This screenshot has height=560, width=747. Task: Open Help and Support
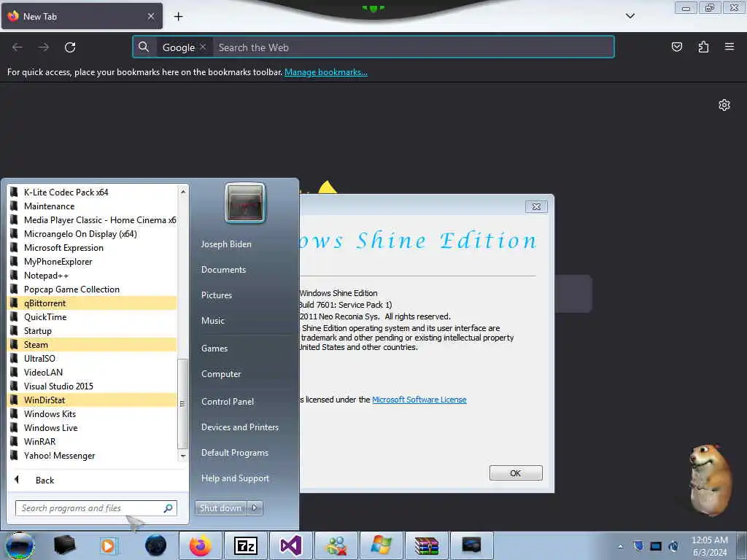click(x=235, y=478)
